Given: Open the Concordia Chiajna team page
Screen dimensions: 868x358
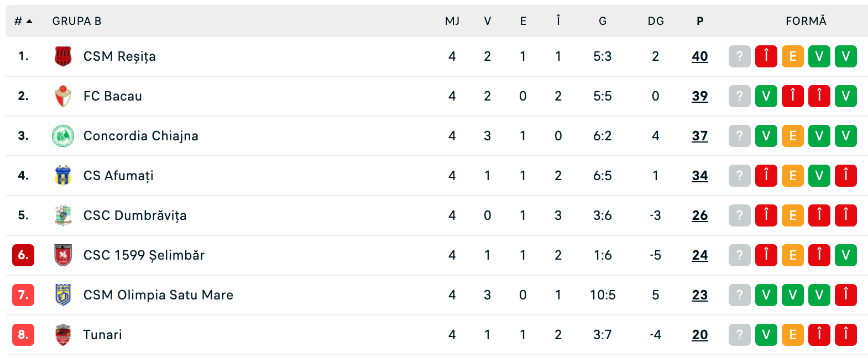Looking at the screenshot, I should click(x=140, y=136).
